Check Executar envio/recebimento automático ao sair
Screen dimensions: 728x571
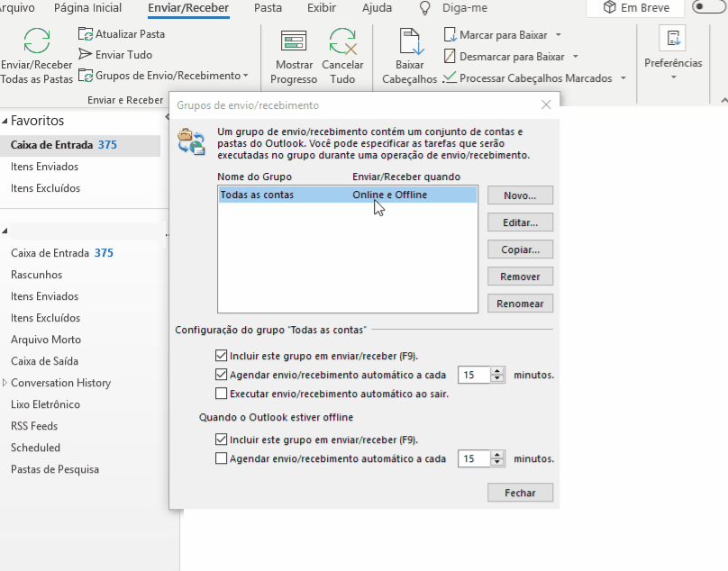click(x=221, y=394)
